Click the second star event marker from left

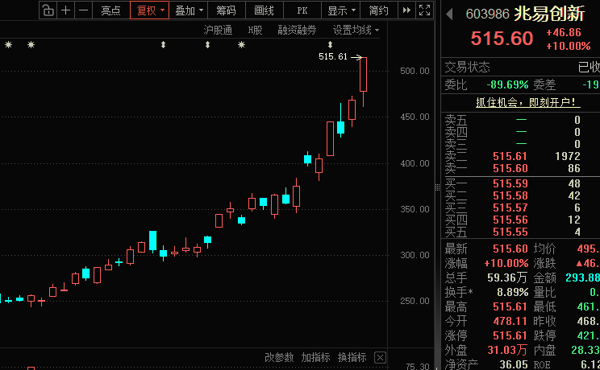(x=31, y=45)
